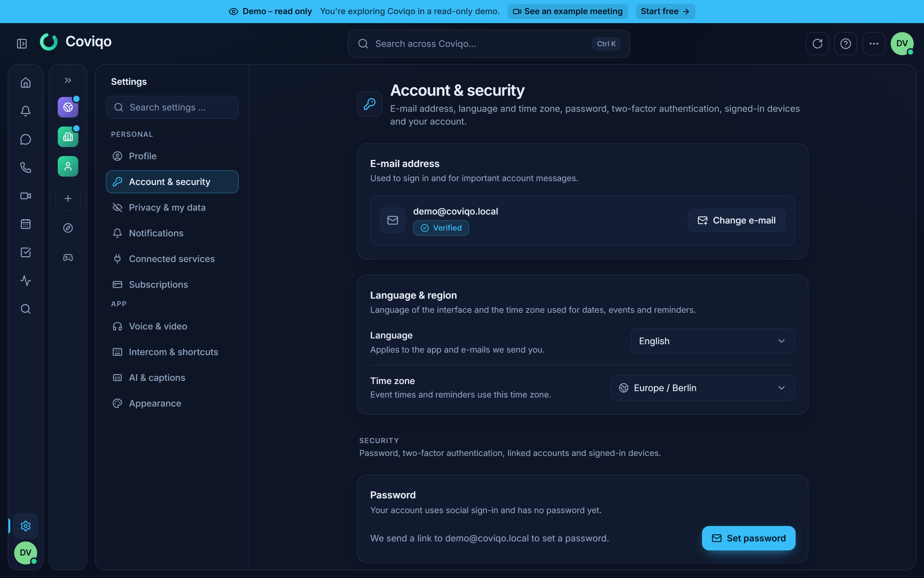924x578 pixels.
Task: Click Start free in the banner
Action: click(665, 12)
